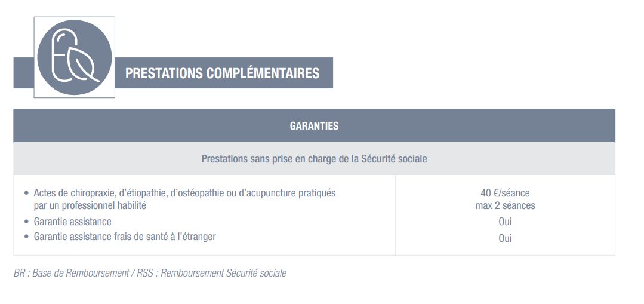Click the bullet beside the plain Garantie assistance line
The width and height of the screenshot is (644, 304).
[x=26, y=222]
